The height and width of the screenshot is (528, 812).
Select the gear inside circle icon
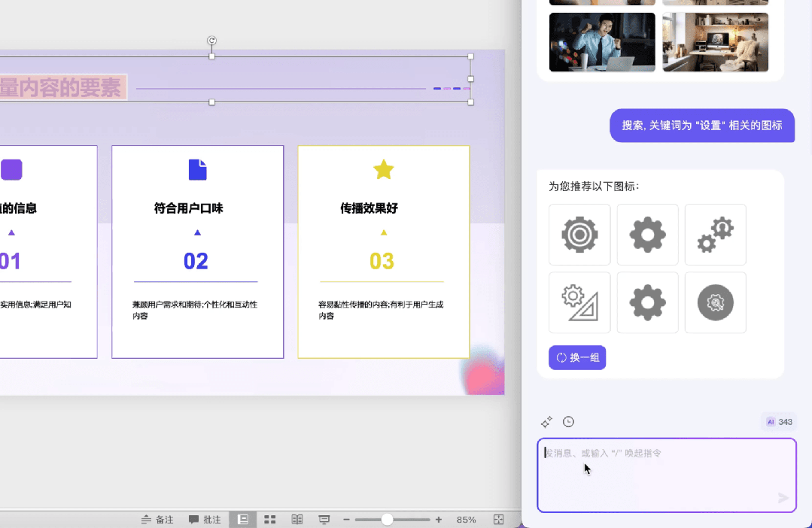715,302
